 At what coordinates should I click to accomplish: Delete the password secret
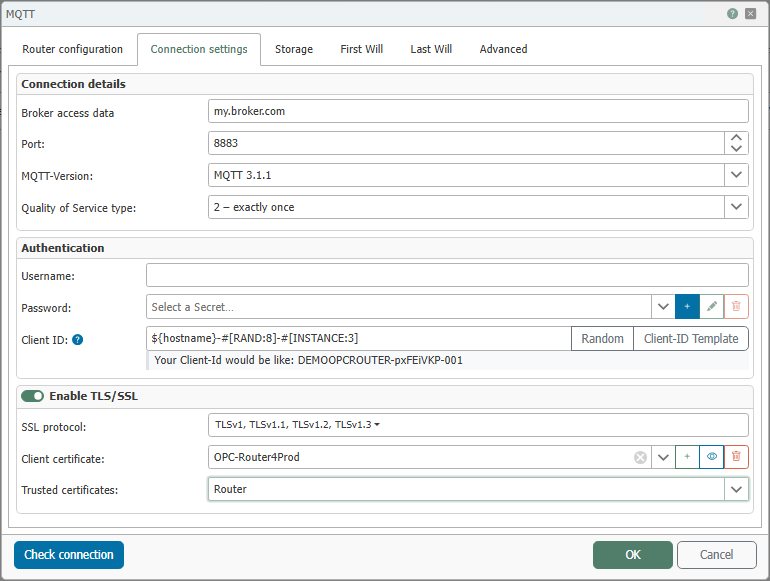(736, 306)
